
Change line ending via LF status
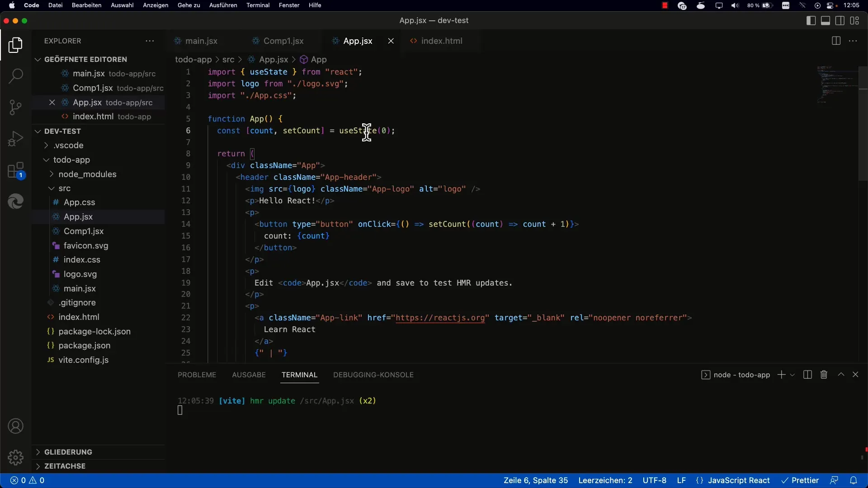[681, 480]
